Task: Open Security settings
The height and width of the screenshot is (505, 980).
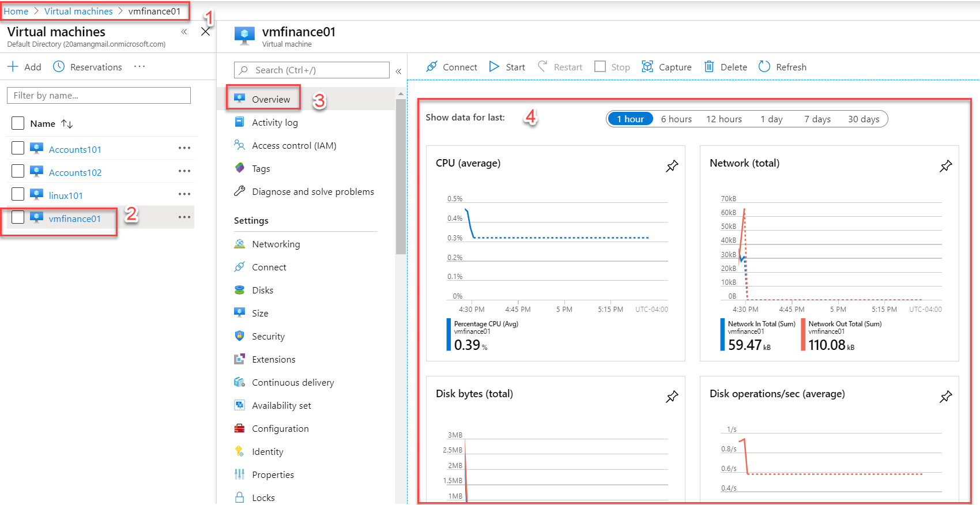Action: coord(268,336)
